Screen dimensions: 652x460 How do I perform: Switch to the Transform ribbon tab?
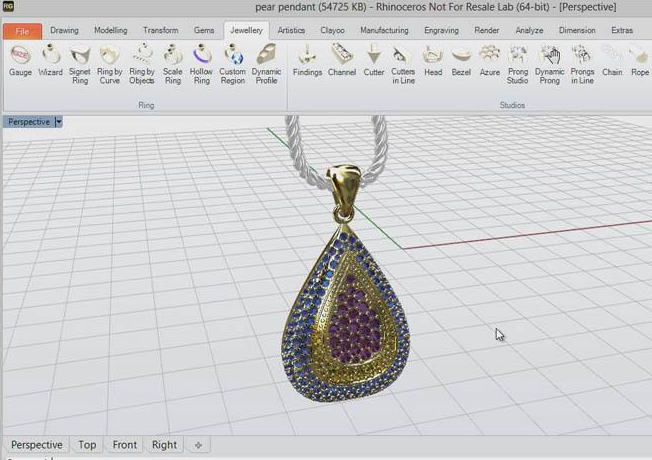161,30
